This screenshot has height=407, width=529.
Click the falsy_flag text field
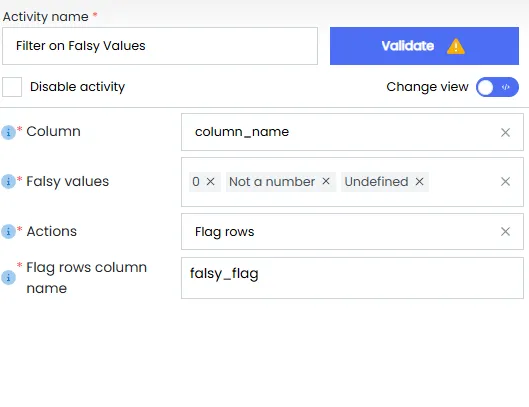[352, 278]
